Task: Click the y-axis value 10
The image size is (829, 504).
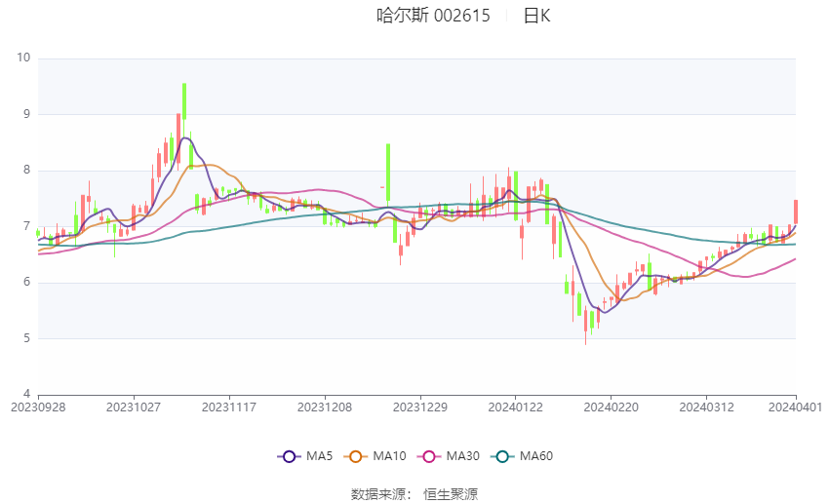Action: click(x=23, y=58)
